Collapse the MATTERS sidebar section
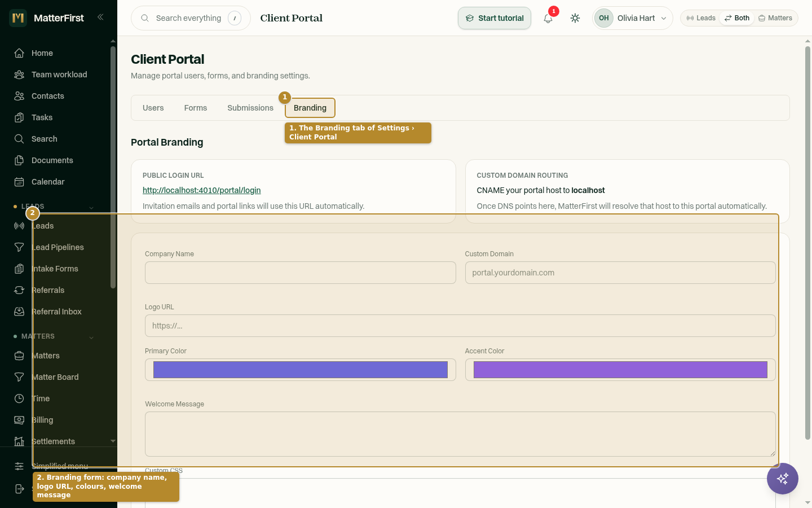This screenshot has width=812, height=508. point(91,337)
